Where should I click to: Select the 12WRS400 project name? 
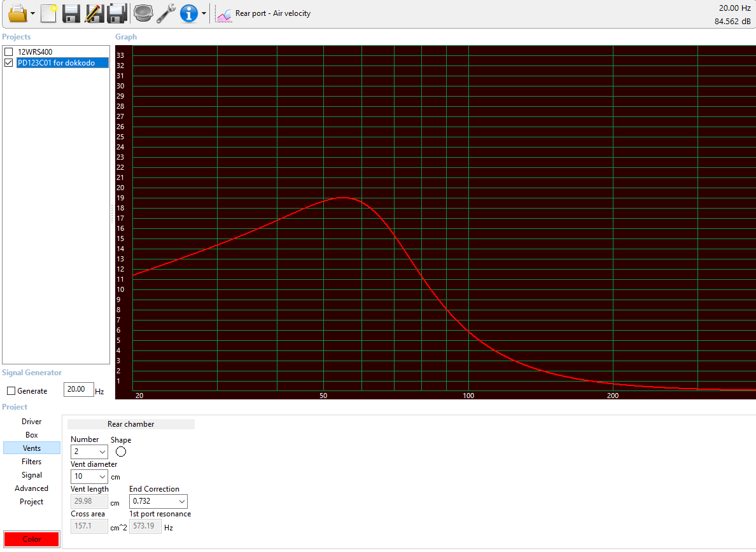(35, 52)
